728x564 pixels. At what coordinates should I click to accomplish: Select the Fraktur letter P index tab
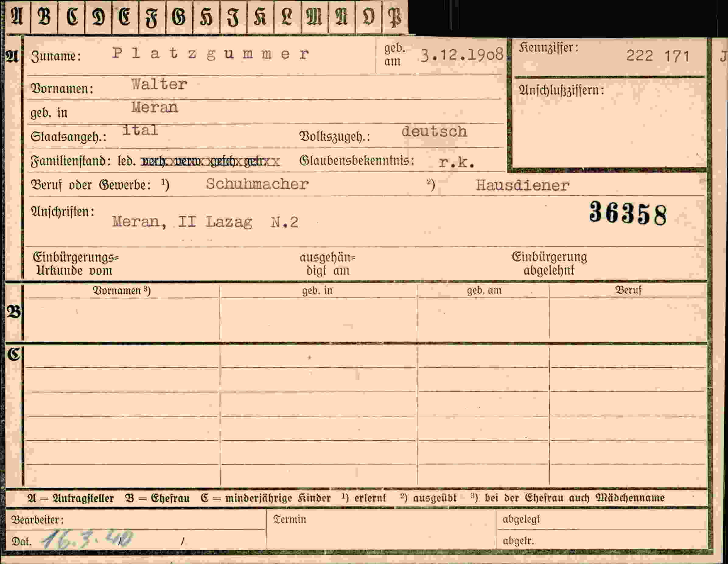pos(395,17)
